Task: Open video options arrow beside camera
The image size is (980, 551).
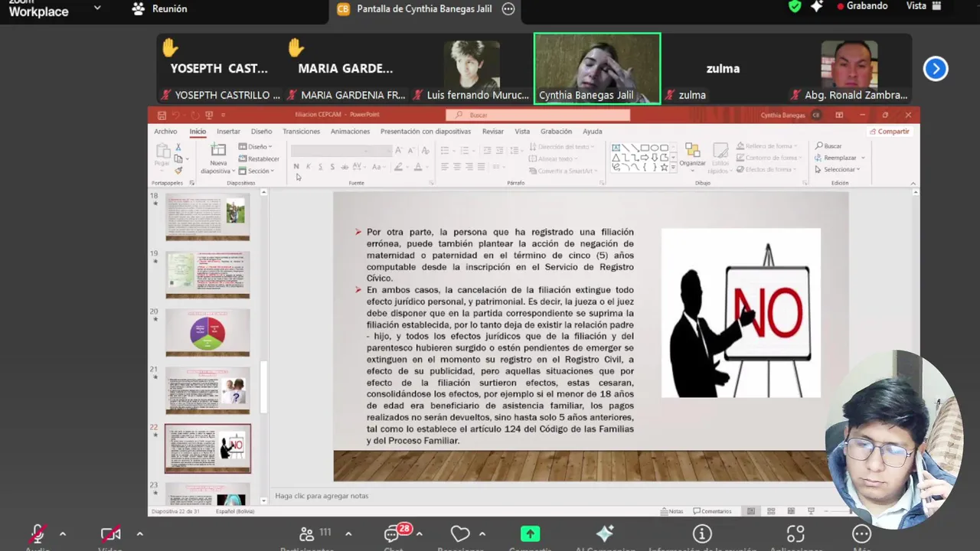Action: click(x=139, y=533)
